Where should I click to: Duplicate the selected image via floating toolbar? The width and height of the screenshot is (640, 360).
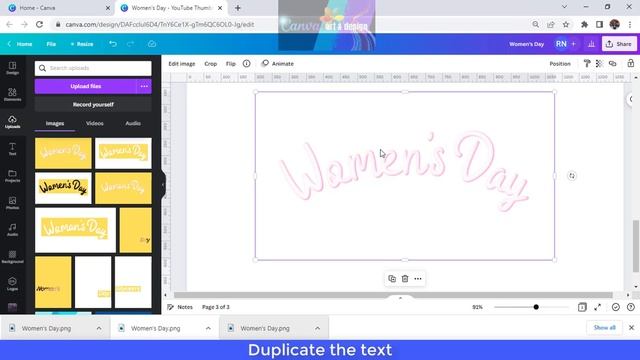pos(392,279)
